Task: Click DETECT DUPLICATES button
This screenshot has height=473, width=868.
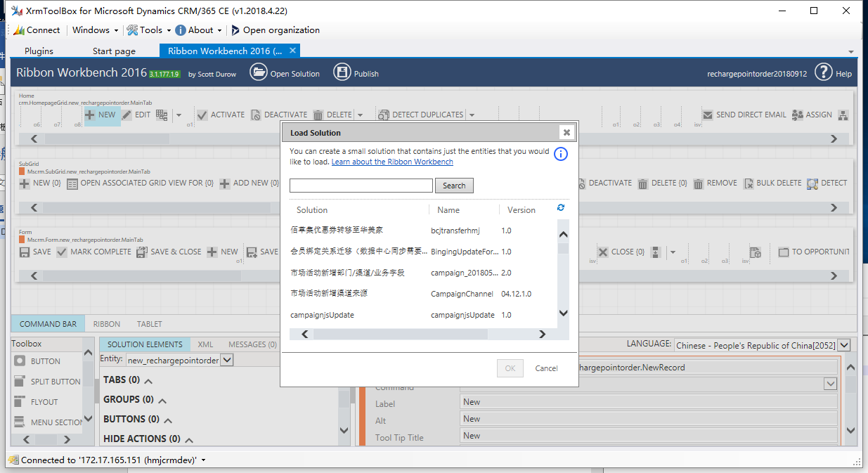Action: click(x=421, y=115)
